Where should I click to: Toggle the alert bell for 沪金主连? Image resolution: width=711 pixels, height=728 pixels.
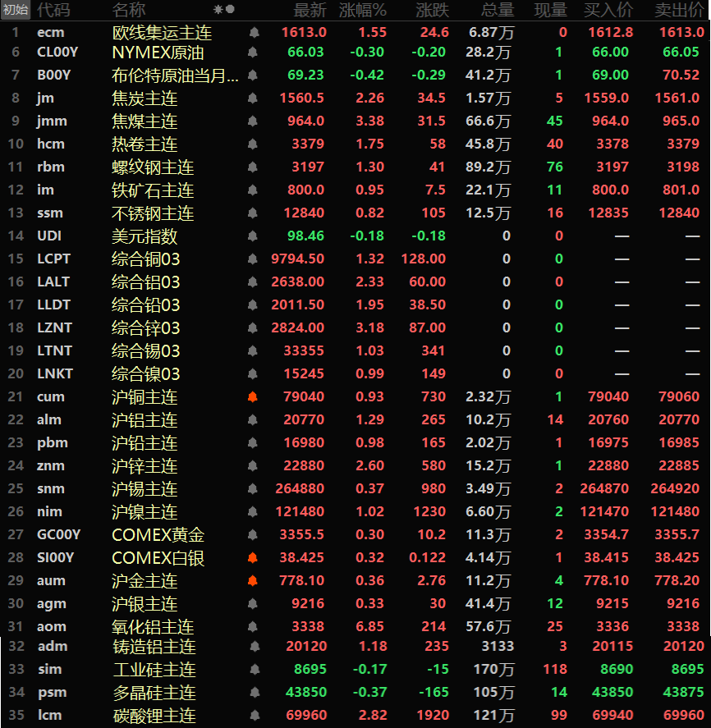(x=253, y=581)
